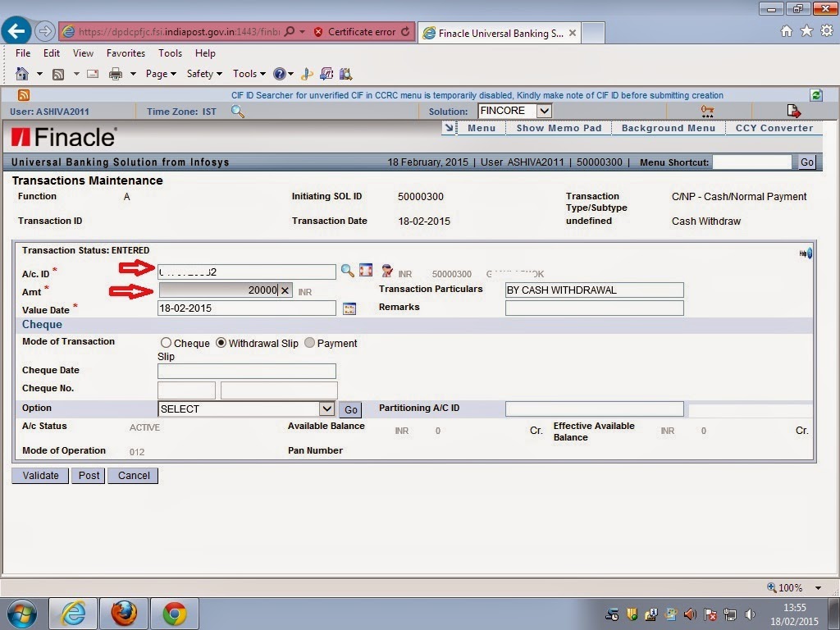The height and width of the screenshot is (630, 840).
Task: Expand the Safety toolbar menu
Action: point(204,74)
